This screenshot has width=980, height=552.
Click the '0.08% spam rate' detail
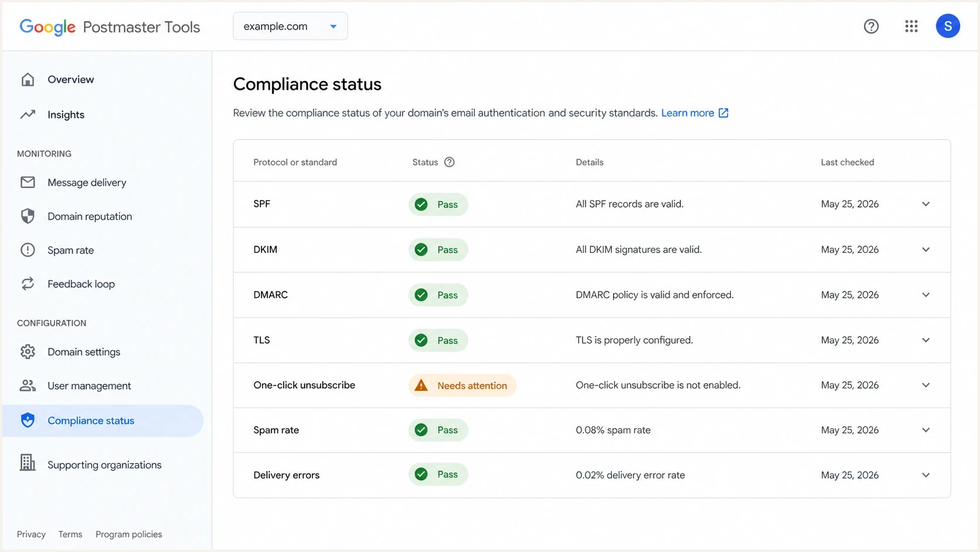coord(613,430)
